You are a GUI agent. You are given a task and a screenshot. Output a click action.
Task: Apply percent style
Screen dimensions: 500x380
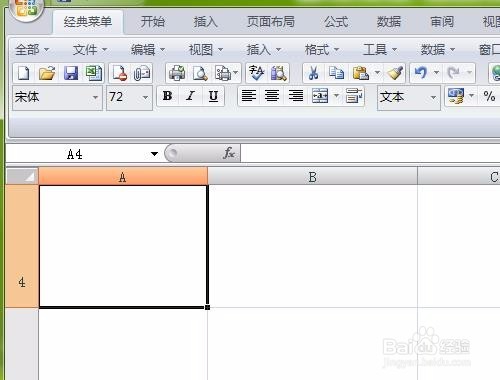[x=489, y=96]
